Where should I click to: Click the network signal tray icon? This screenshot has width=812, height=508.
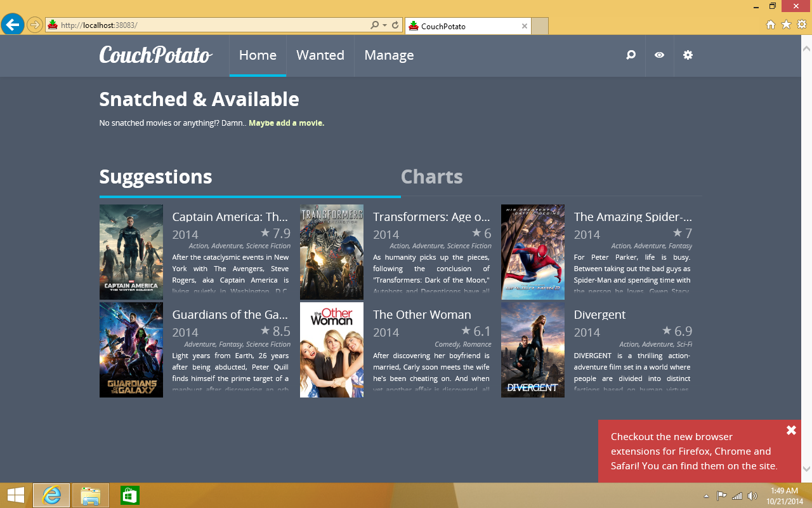pos(737,496)
